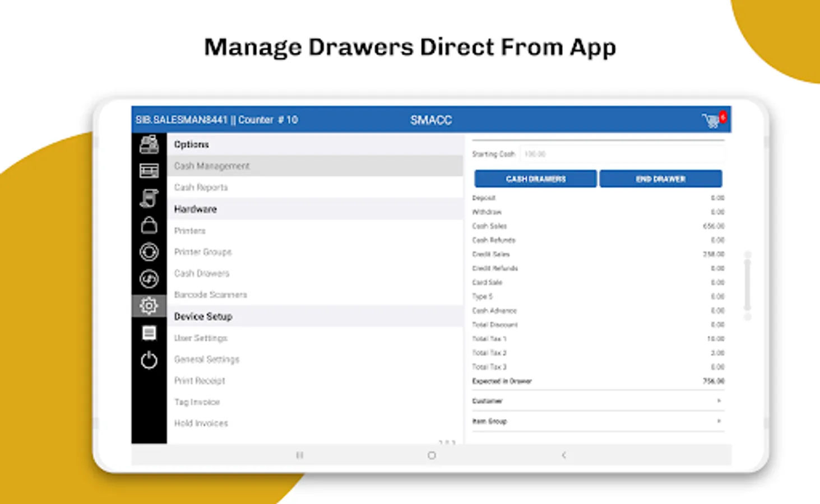The width and height of the screenshot is (820, 504).
Task: Select the cash register icon in sidebar
Action: coord(149,144)
